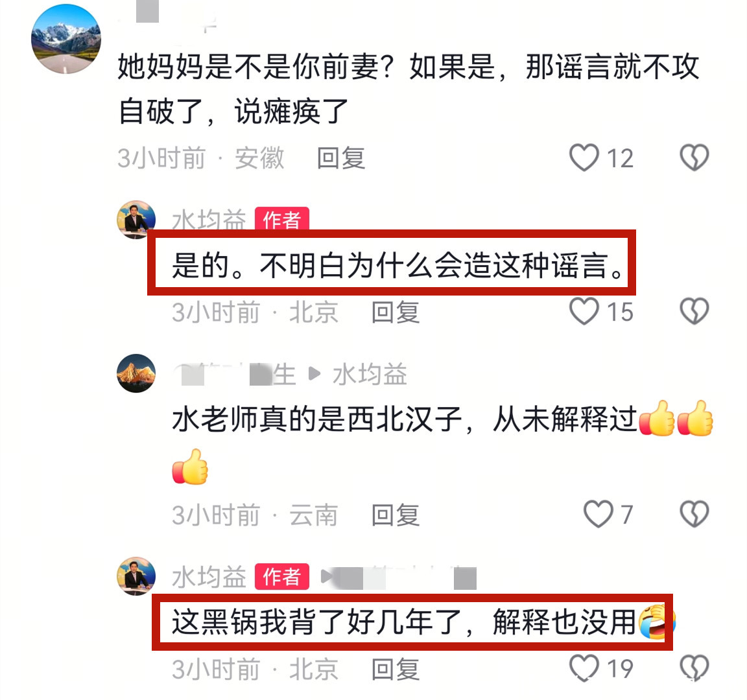Like the author's reply with 19 likes
This screenshot has height=700, width=747.
point(584,668)
